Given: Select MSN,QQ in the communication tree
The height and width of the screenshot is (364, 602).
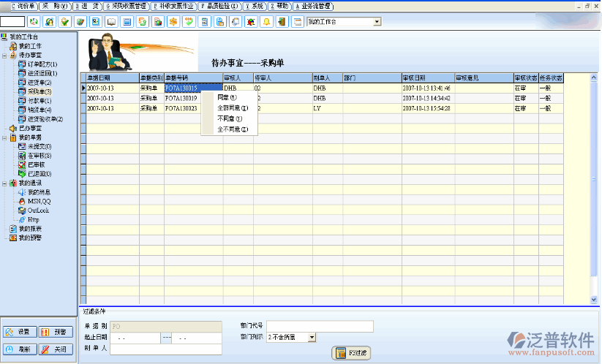Looking at the screenshot, I should click(39, 201).
